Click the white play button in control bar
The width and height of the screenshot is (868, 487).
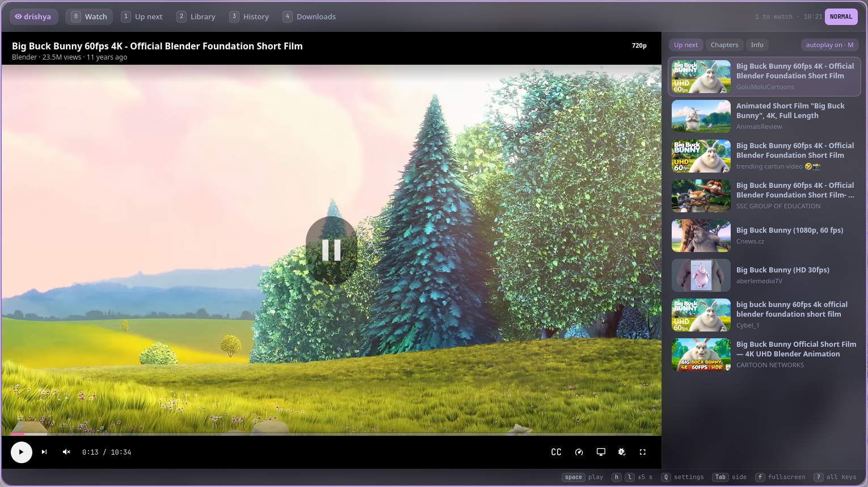22,452
